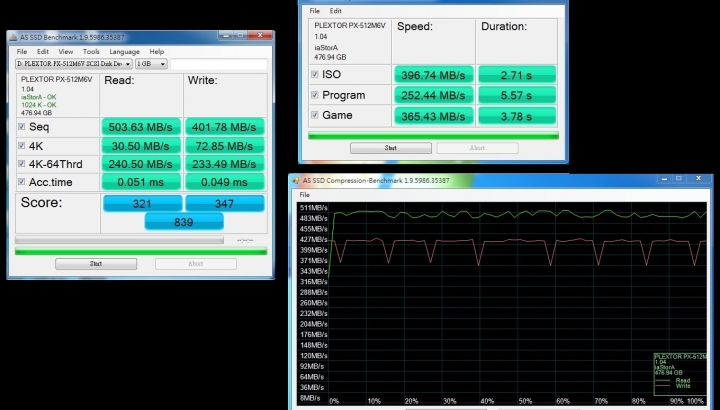This screenshot has height=410, width=720.
Task: Click the Seq read value 503.63 MB/s
Action: 141,127
